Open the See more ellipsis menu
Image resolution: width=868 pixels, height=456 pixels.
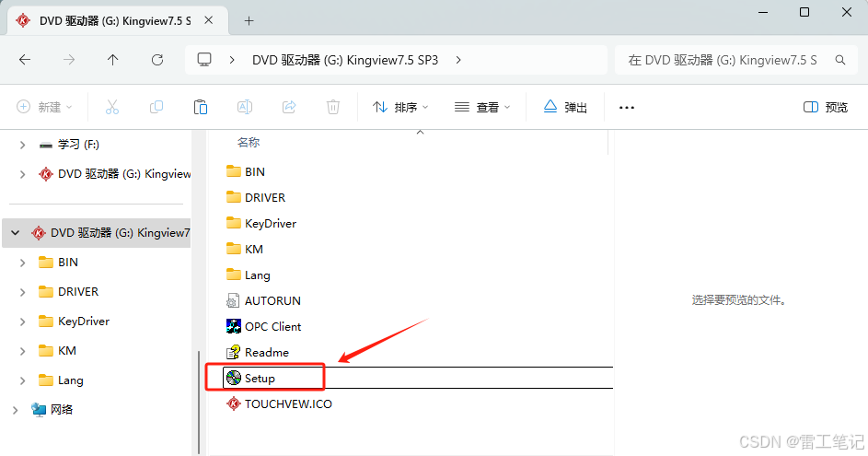(627, 108)
